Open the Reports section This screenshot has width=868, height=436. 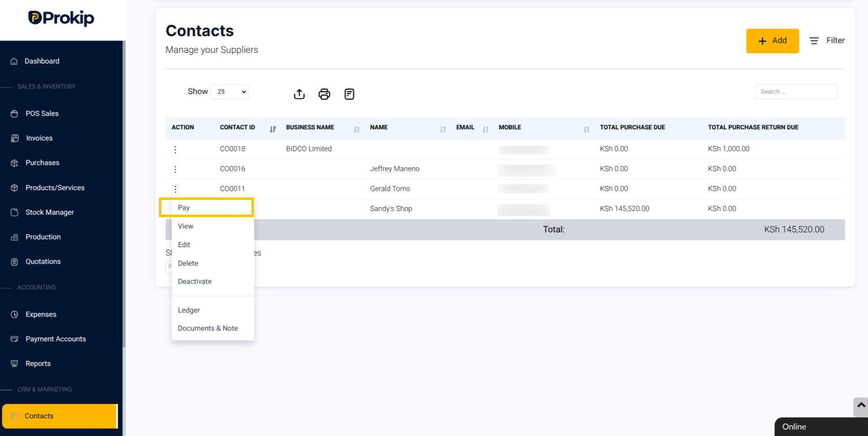coord(38,364)
